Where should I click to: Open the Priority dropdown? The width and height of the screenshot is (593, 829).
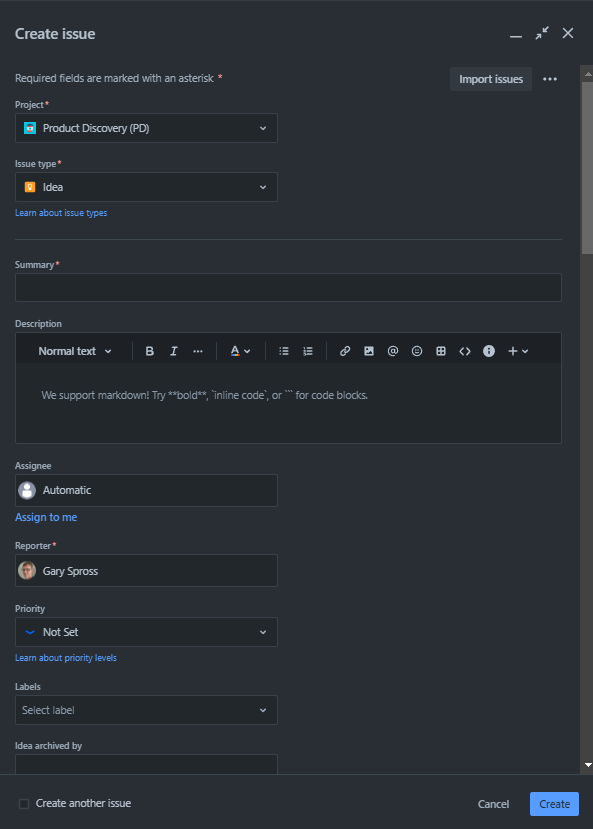point(146,632)
